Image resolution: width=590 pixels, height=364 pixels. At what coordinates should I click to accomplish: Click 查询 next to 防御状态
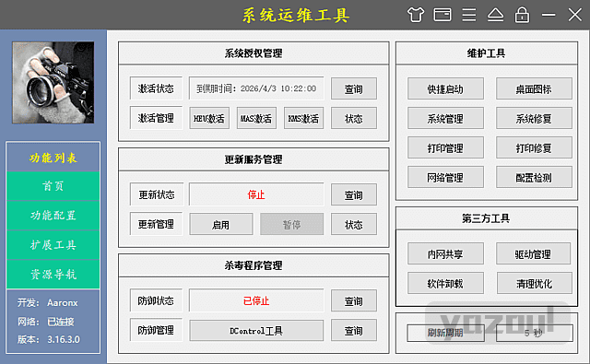pos(354,300)
